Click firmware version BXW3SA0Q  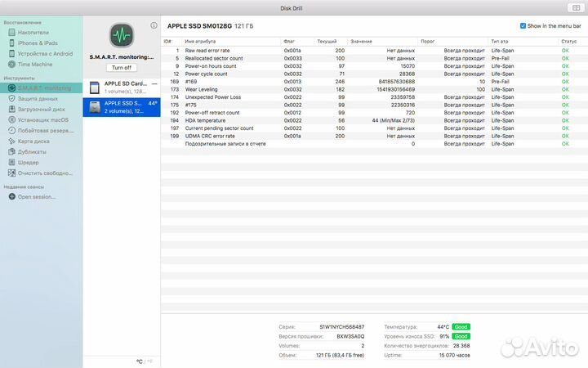[350, 336]
